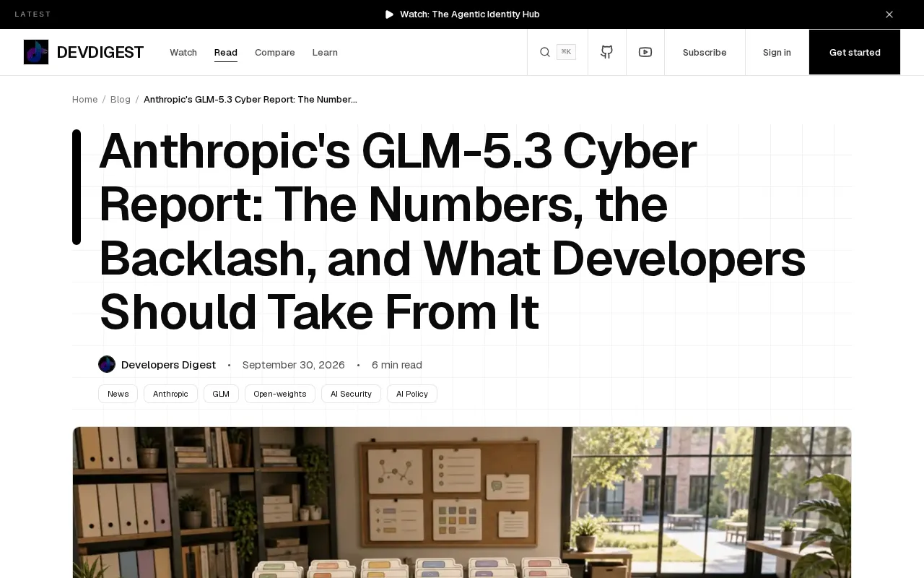Viewport: 924px width, 578px height.
Task: Click the current article breadcrumb title
Action: coord(250,99)
